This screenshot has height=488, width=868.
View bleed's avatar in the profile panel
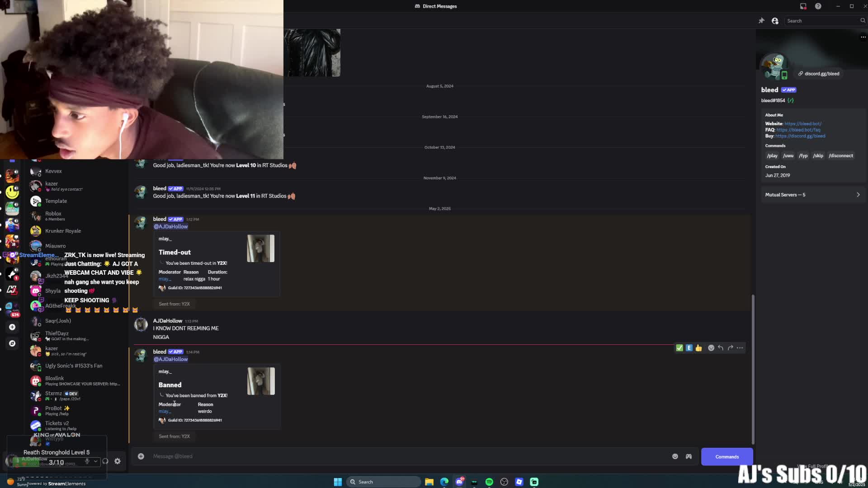click(774, 67)
